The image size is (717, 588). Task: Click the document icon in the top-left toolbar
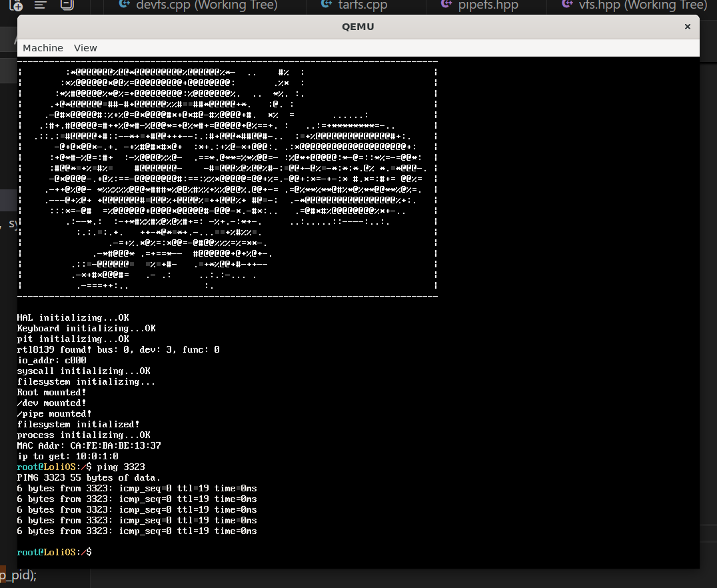[66, 5]
